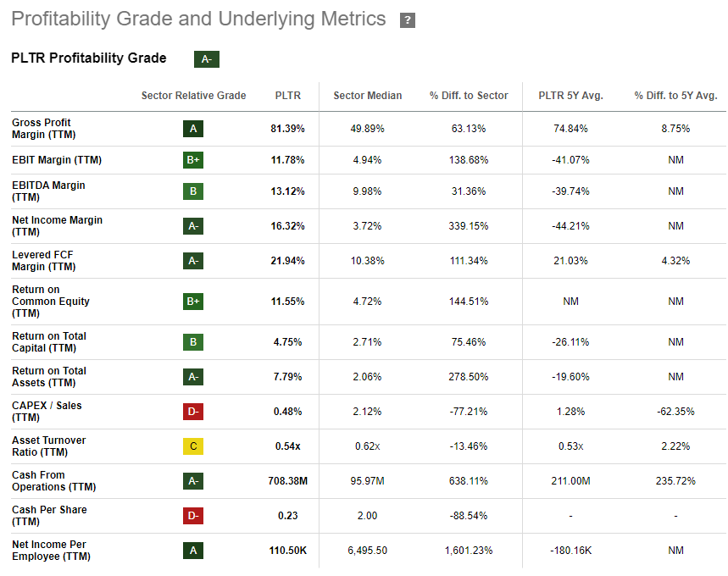Screen dimensions: 728x576
Task: Click the EBITDA Margin B grade badge
Action: [193, 191]
